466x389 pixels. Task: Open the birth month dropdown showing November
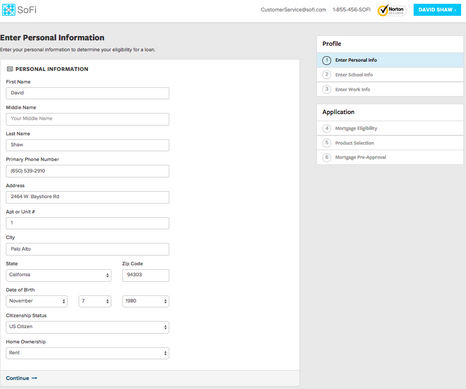click(37, 301)
